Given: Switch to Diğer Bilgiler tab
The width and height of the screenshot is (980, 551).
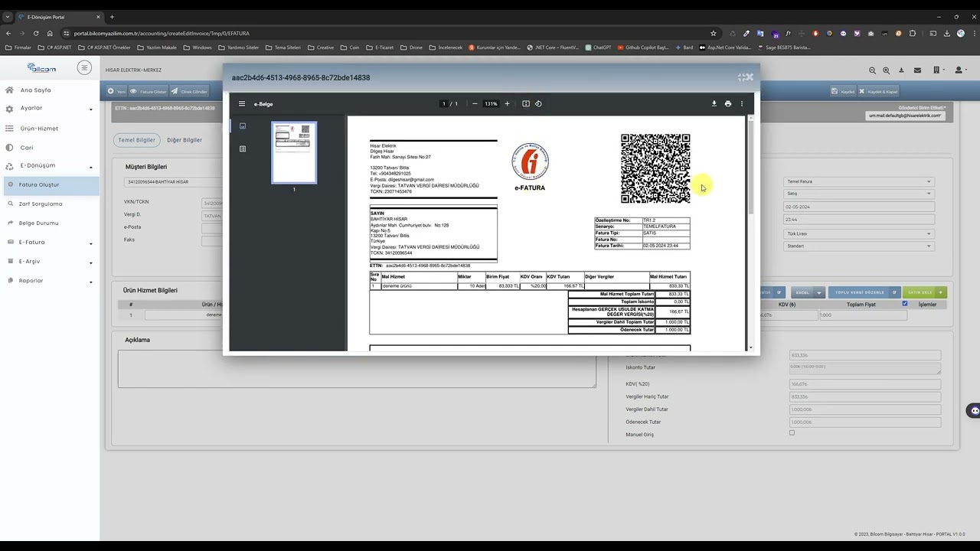Looking at the screenshot, I should click(185, 140).
